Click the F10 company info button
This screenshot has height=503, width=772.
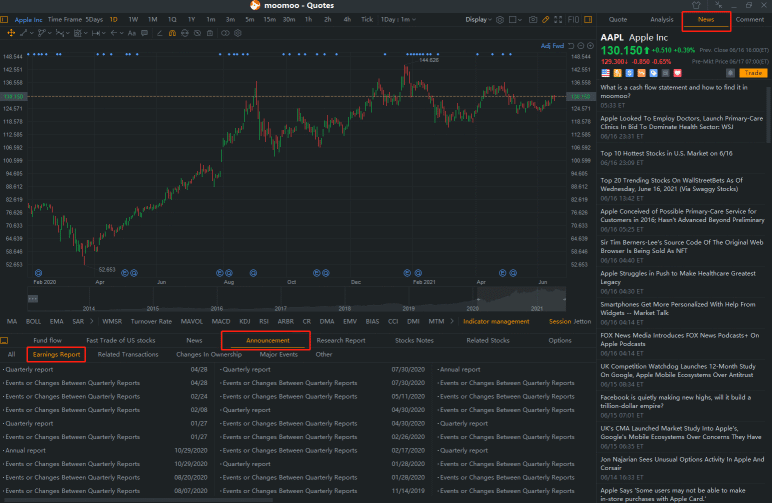pyautogui.click(x=573, y=20)
